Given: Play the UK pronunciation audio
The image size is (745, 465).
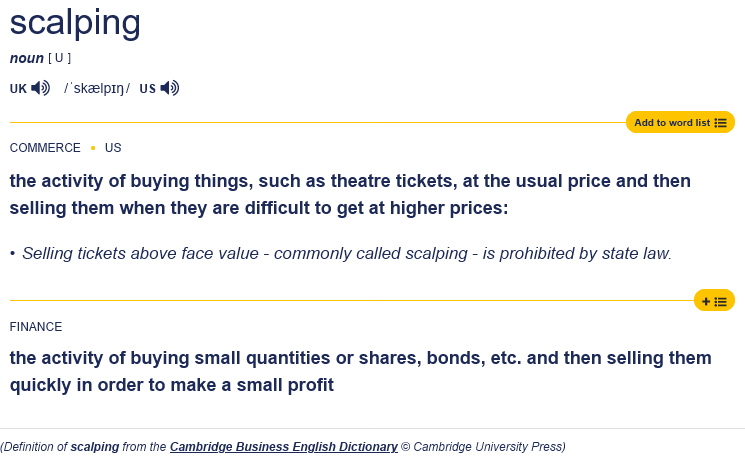Looking at the screenshot, I should 40,88.
